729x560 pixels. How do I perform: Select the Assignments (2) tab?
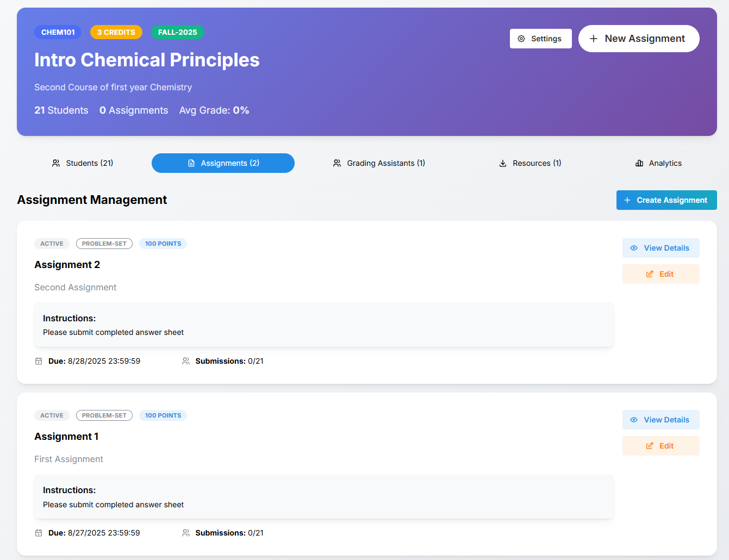pos(223,163)
